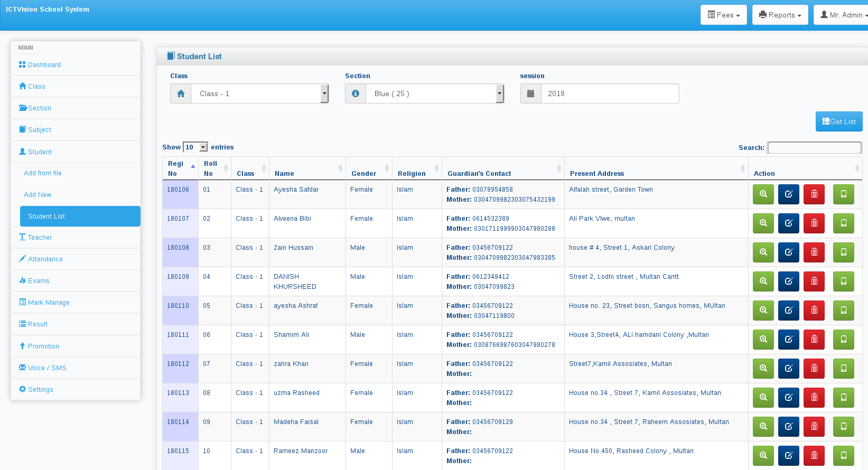Click mobile icon for Ayesha Safdar
The image size is (868, 470).
click(x=844, y=194)
